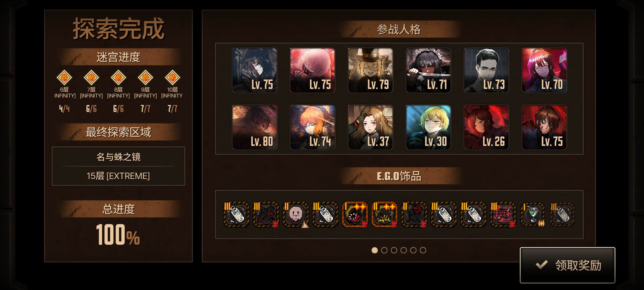Select the Lv. 71 maid character portrait

point(428,70)
